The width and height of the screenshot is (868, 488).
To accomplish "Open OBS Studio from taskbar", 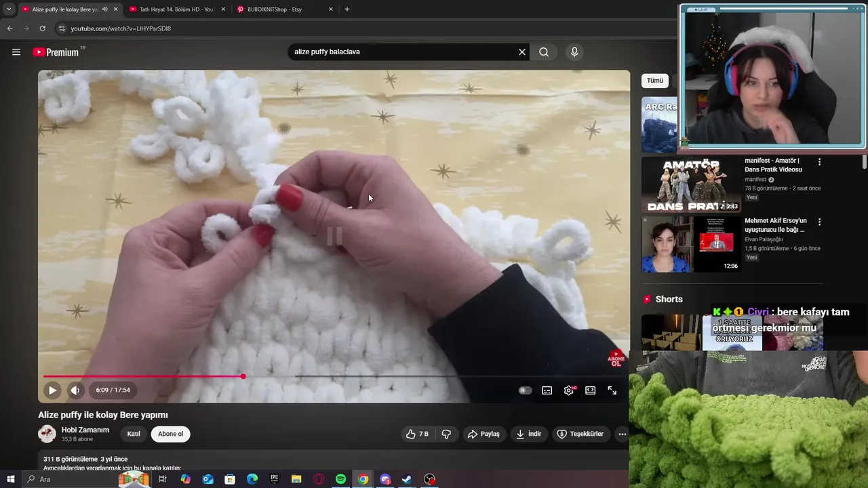I will 429,479.
